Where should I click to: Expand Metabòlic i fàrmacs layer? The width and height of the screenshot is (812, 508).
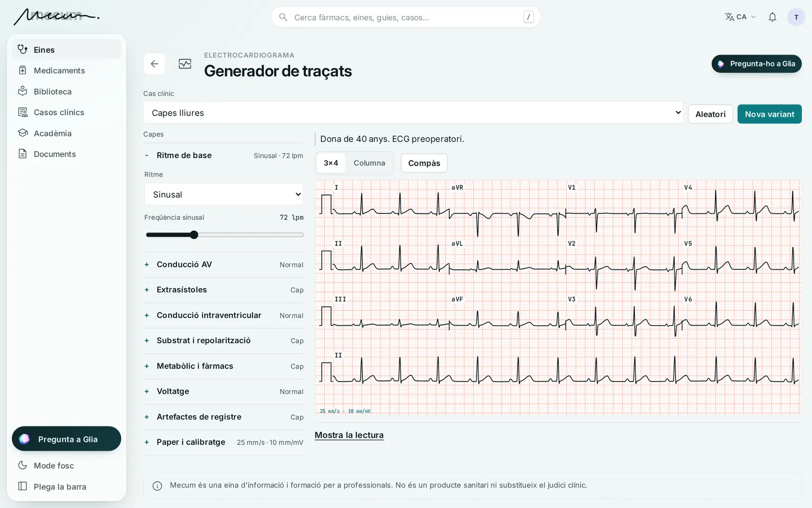[224, 366]
